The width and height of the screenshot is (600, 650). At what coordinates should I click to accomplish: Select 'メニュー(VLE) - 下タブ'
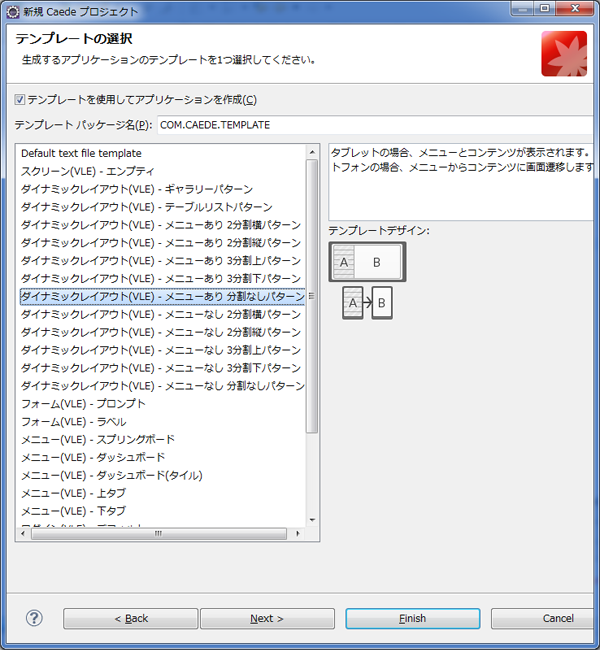[163, 511]
